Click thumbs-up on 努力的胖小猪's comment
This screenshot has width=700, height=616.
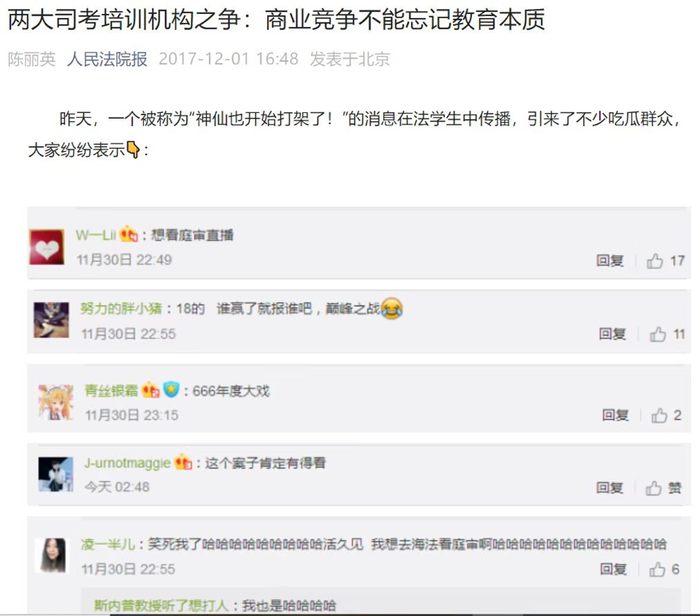[x=658, y=334]
